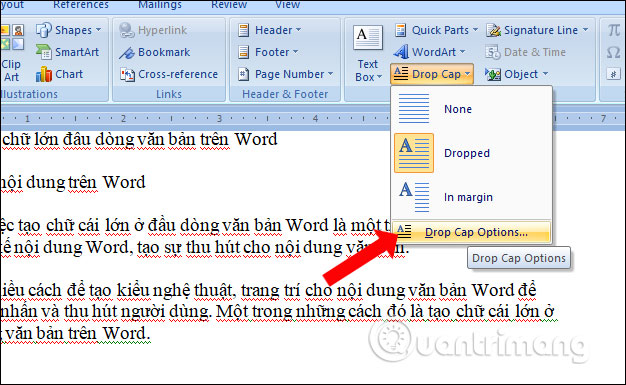626x385 pixels.
Task: Click the Number symbol button beside the Omega symbol
Action: pos(614,74)
